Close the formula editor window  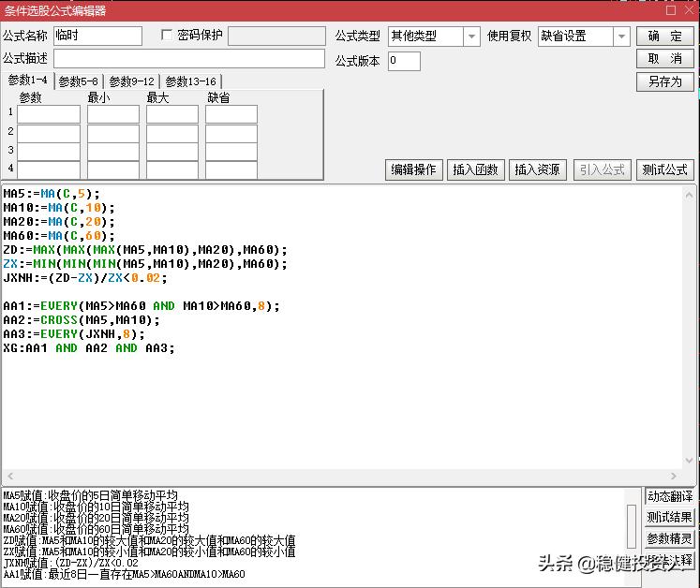coord(687,10)
